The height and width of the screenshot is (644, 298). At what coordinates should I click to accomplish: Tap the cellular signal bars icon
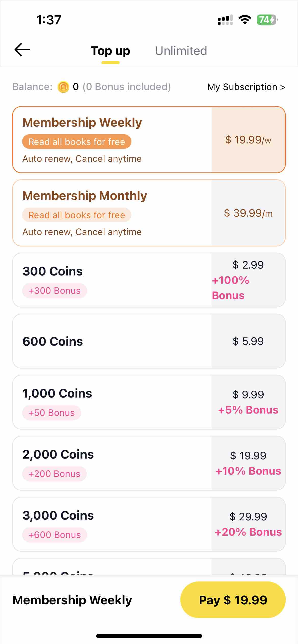coord(225,20)
